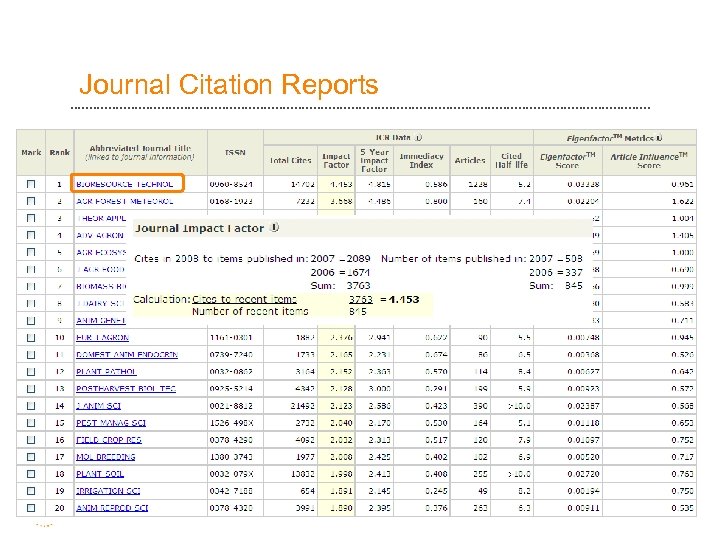Check the mark box for ADV AGRON

[x=31, y=235]
